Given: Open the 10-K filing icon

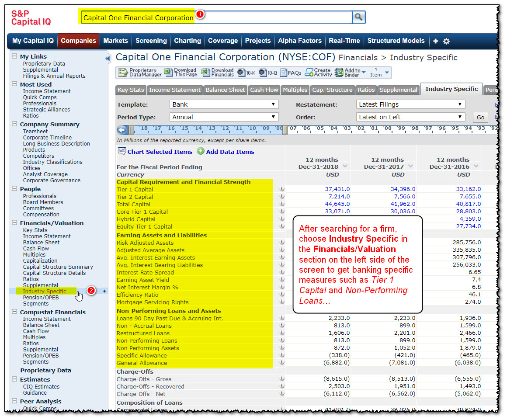Looking at the screenshot, I should pyautogui.click(x=241, y=73).
